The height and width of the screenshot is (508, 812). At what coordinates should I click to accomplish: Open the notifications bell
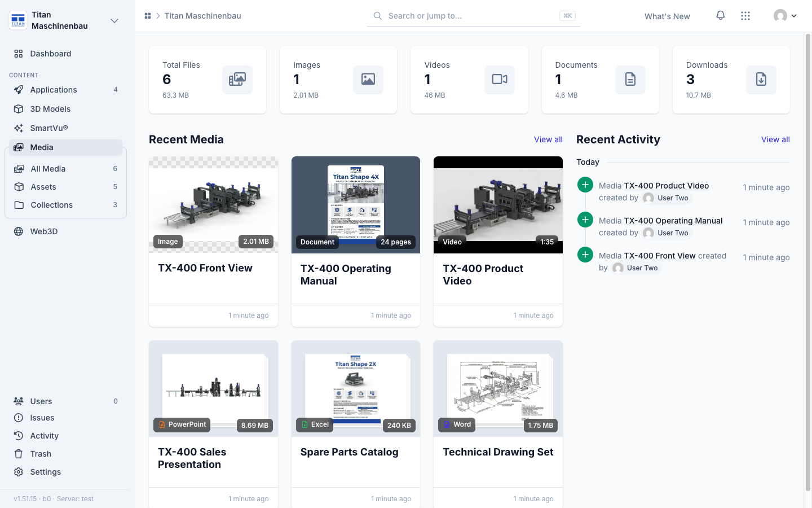tap(721, 16)
